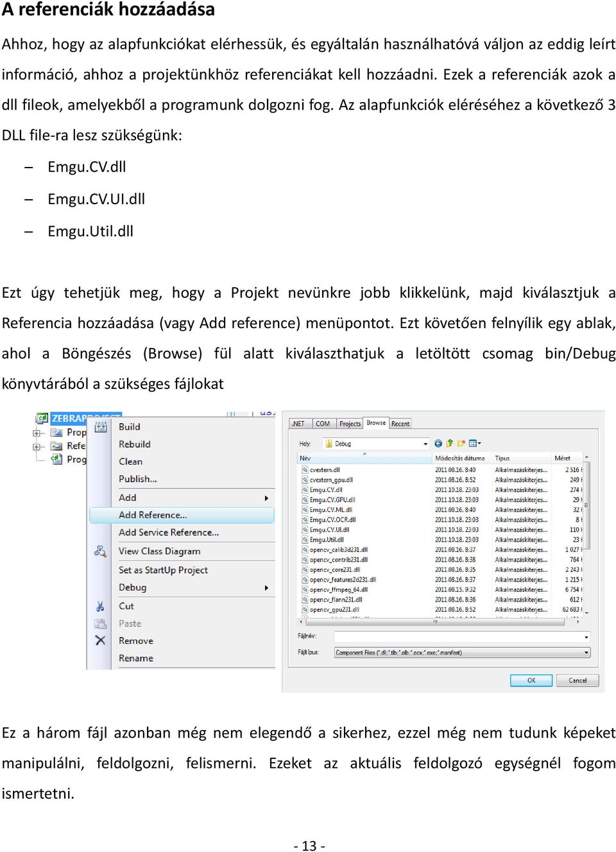Select file opencv_contrib231.dll

339,560
